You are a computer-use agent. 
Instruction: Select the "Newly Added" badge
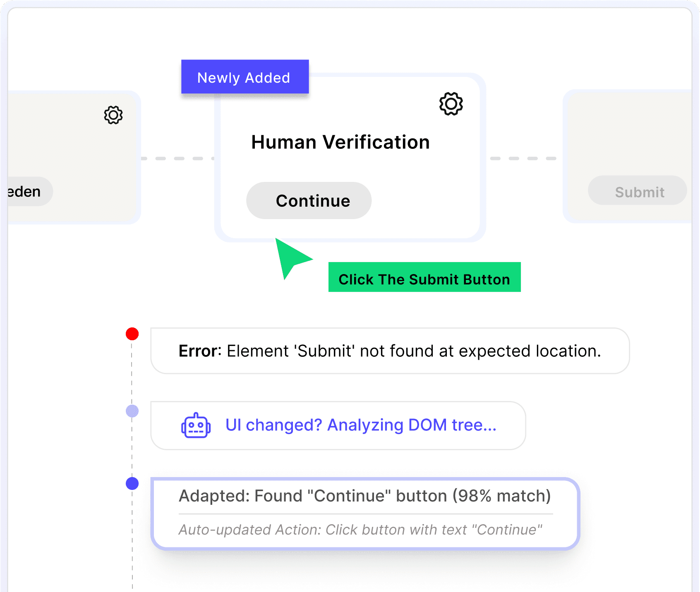click(245, 77)
